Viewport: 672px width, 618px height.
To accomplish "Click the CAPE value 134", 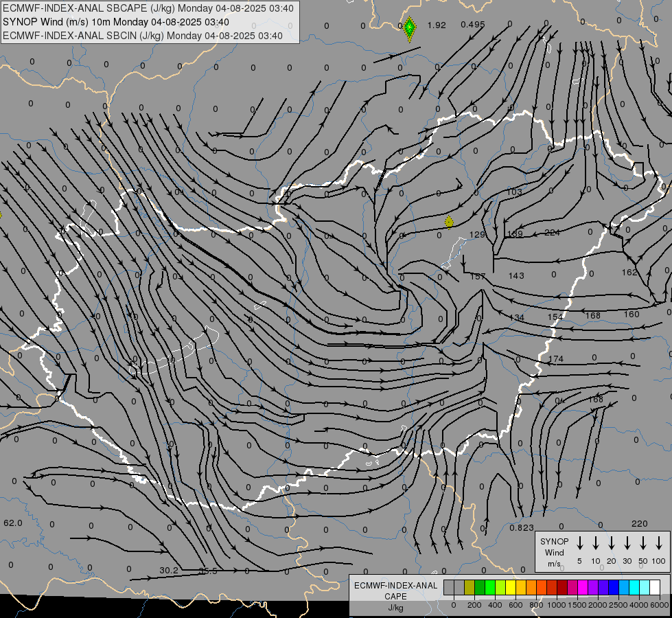I will click(516, 317).
